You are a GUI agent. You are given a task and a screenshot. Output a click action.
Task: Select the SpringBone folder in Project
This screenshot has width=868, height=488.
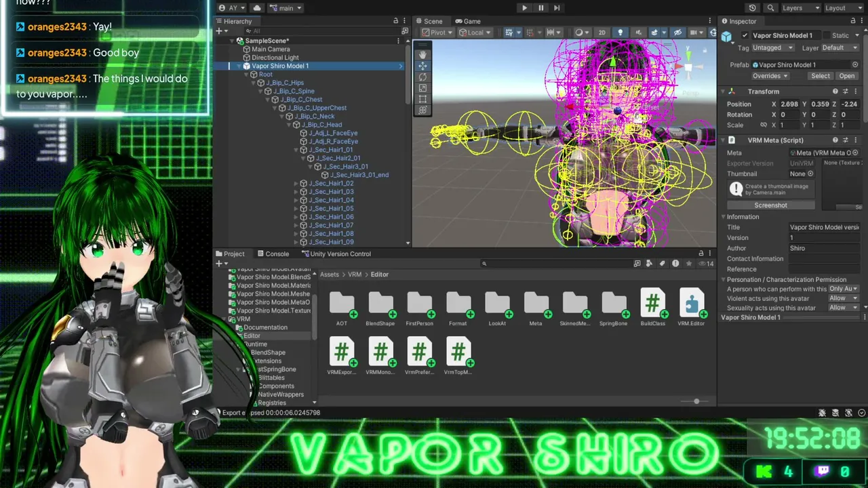click(x=614, y=309)
